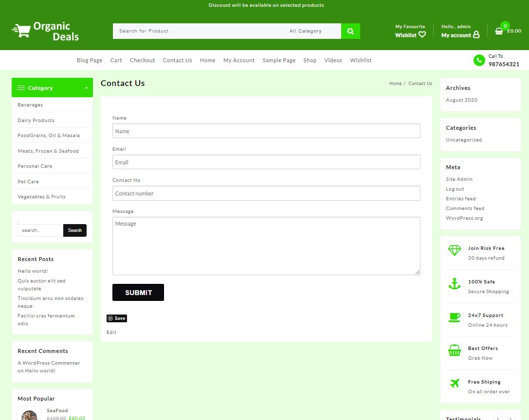Viewport: 529px width, 420px height.
Task: Click the My account user icon
Action: [x=476, y=35]
